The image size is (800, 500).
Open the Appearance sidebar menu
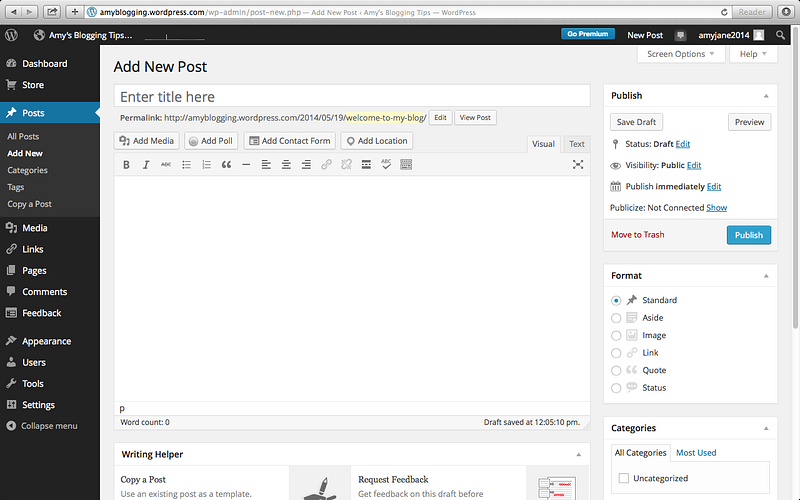click(x=50, y=341)
